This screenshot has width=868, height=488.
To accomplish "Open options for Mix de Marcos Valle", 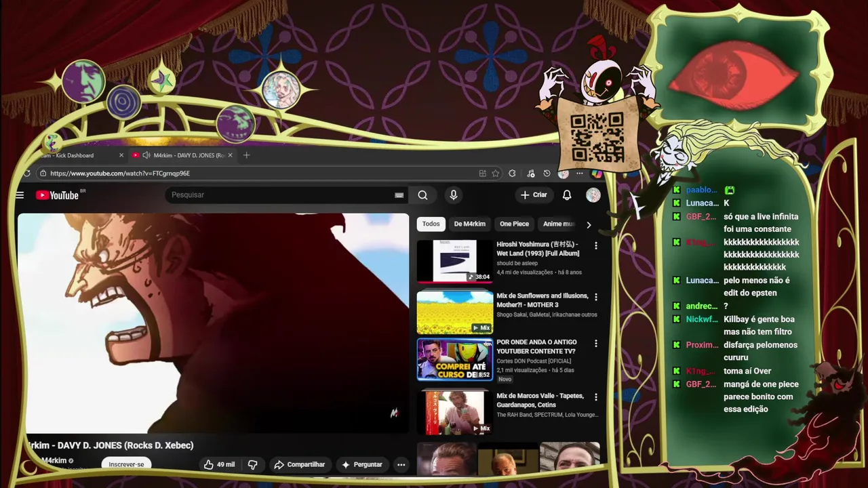I will [596, 396].
